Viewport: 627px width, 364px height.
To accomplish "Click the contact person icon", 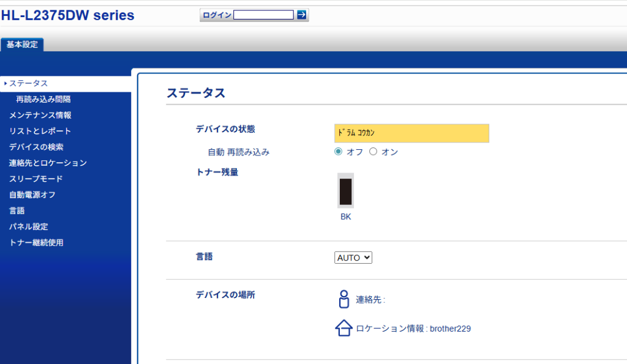I will (344, 299).
